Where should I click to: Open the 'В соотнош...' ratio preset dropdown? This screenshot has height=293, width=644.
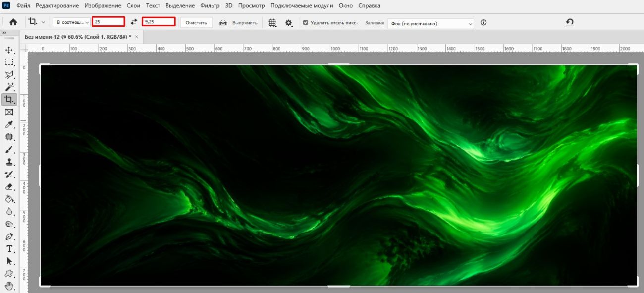[71, 22]
